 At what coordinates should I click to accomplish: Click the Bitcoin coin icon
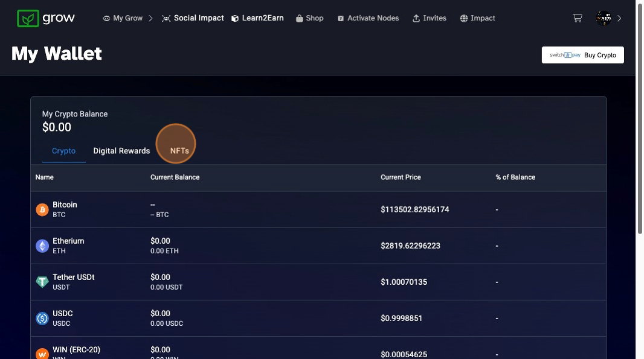point(42,209)
